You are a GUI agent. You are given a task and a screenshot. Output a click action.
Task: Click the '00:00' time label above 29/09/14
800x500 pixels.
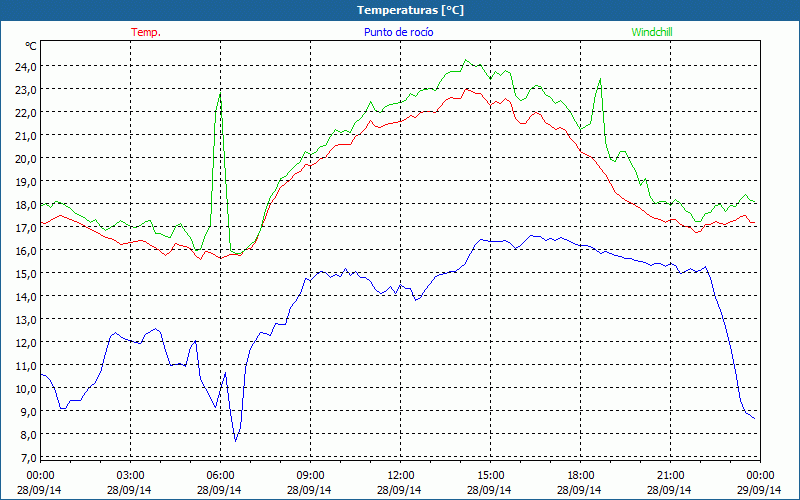tap(760, 476)
